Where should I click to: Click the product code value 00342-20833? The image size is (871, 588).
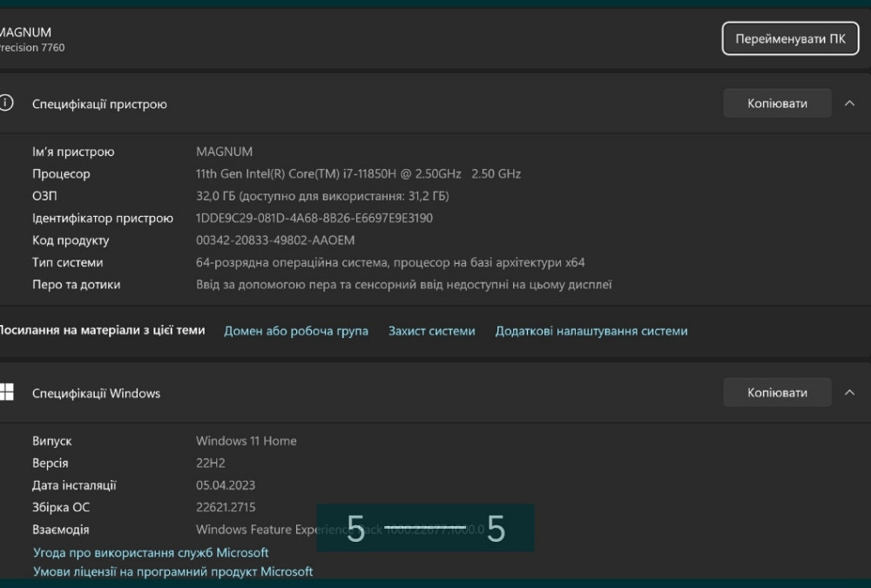(275, 240)
